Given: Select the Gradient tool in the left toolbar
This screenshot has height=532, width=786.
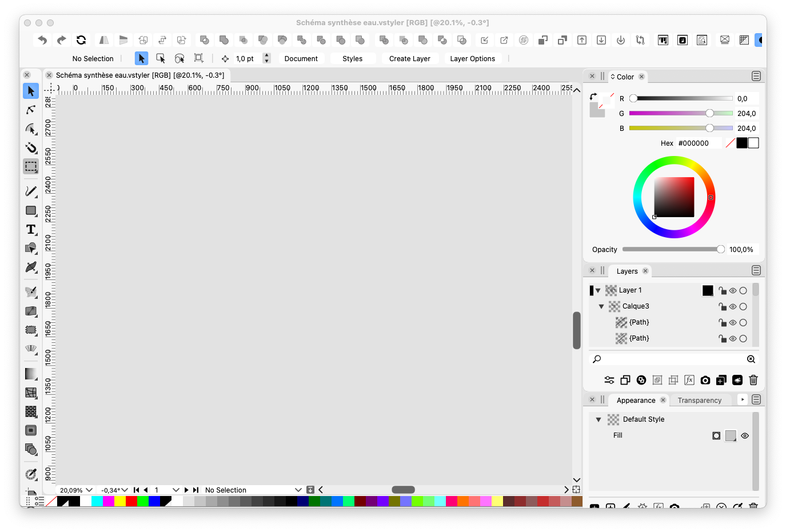Looking at the screenshot, I should 31,374.
